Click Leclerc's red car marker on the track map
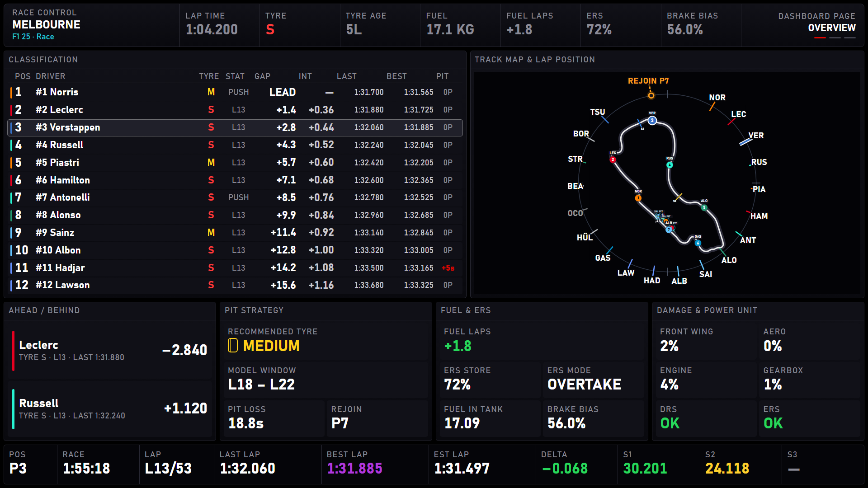 click(613, 160)
